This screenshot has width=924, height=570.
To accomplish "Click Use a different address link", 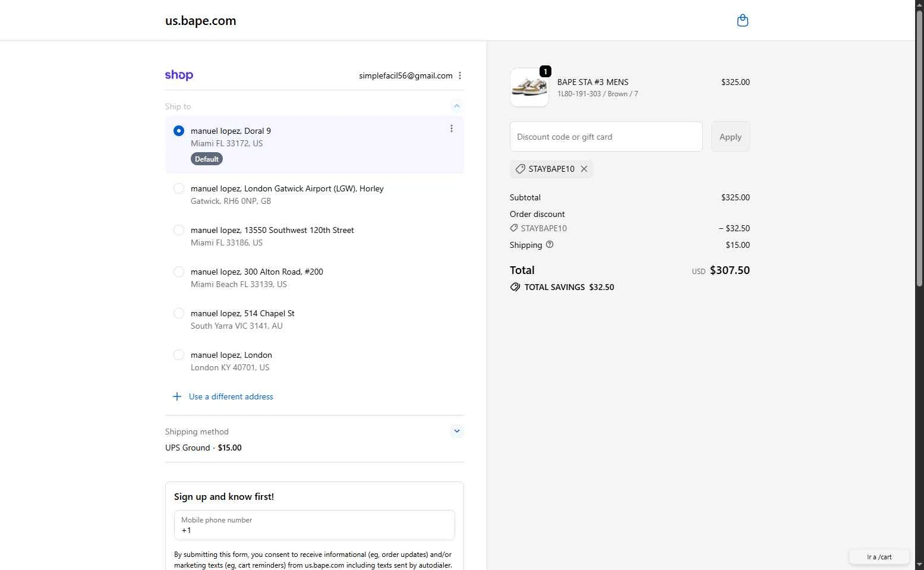I will (x=231, y=396).
